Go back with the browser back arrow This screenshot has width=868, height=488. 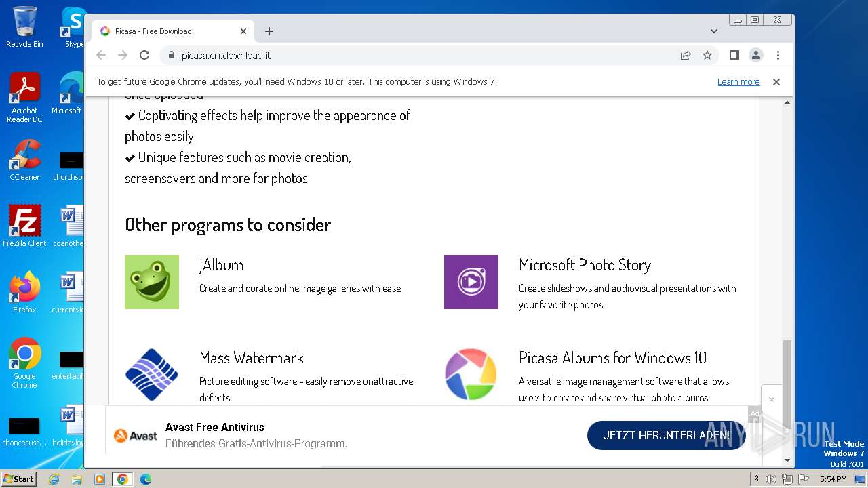click(x=101, y=55)
